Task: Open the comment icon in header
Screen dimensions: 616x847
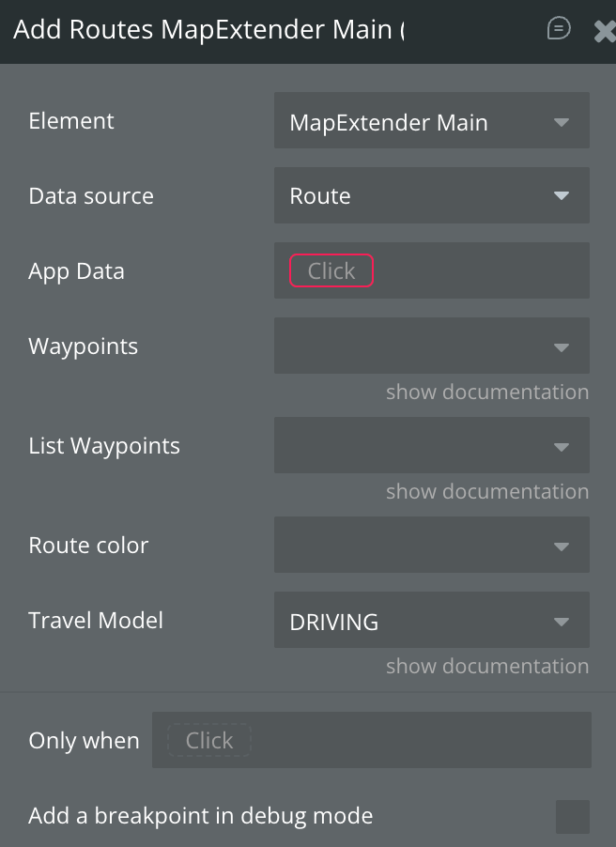Action: tap(559, 29)
